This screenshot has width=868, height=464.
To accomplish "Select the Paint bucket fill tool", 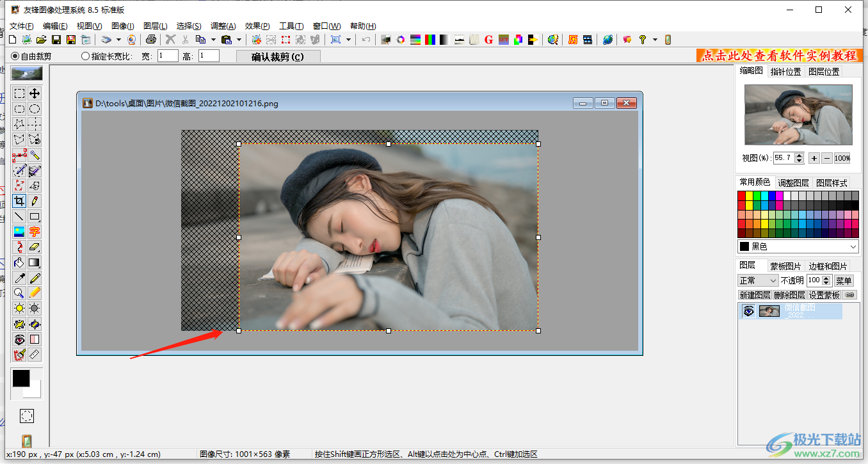I will tap(20, 262).
